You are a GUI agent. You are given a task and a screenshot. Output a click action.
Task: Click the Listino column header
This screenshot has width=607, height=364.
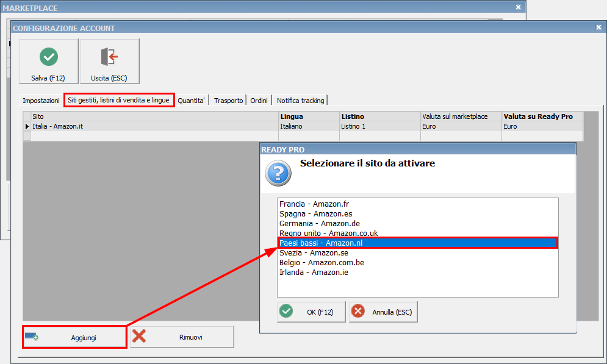[380, 116]
